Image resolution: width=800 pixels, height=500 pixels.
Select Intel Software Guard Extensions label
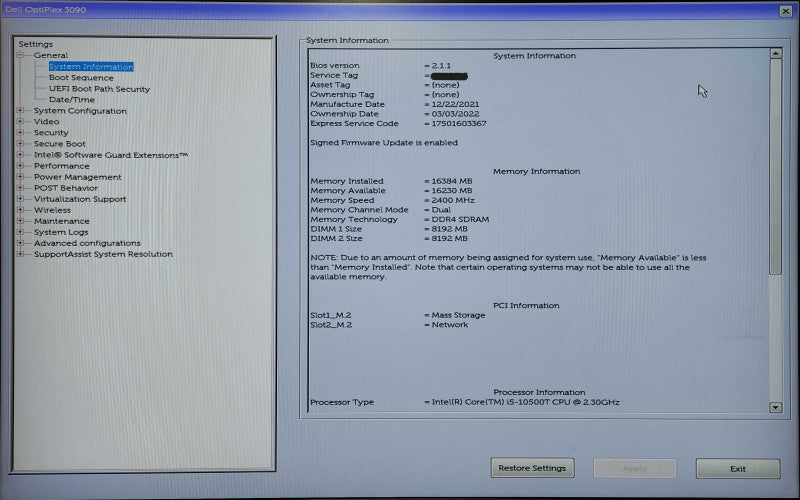tap(111, 155)
